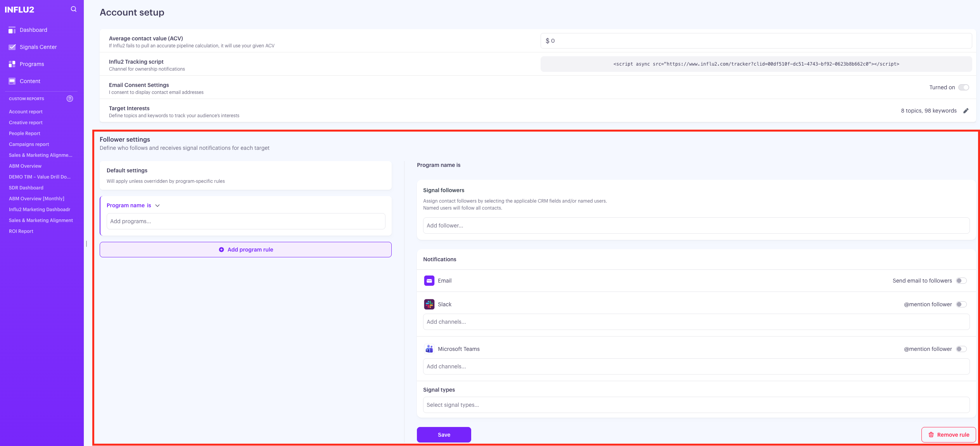Screen dimensions: 980x446
Task: Click the Signals Center checkmark icon
Action: tap(12, 47)
